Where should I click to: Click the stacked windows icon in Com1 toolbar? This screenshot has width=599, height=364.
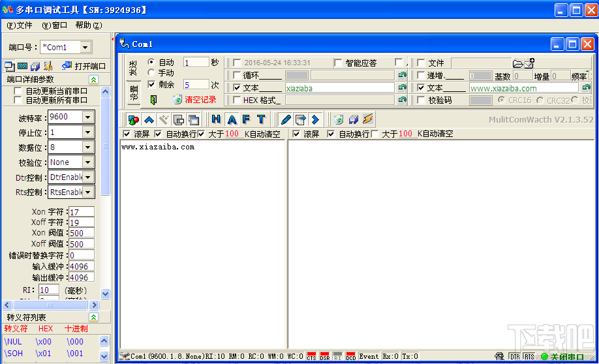tap(194, 120)
